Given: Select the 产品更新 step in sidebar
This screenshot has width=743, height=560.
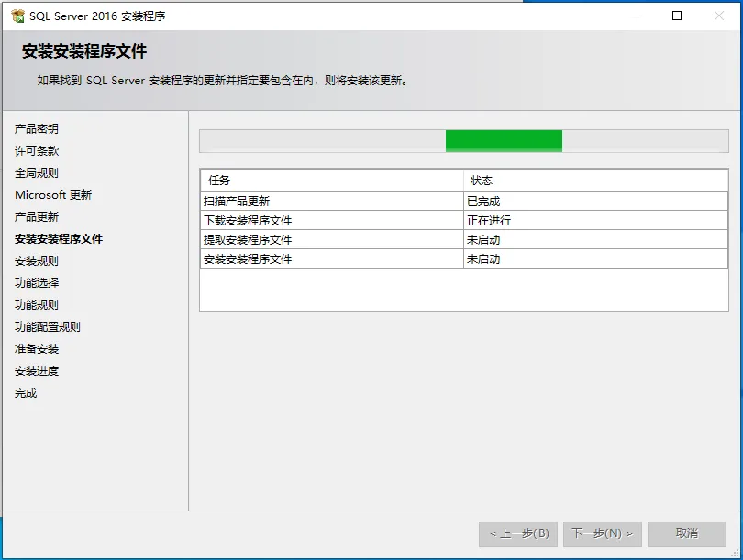Looking at the screenshot, I should point(37,217).
